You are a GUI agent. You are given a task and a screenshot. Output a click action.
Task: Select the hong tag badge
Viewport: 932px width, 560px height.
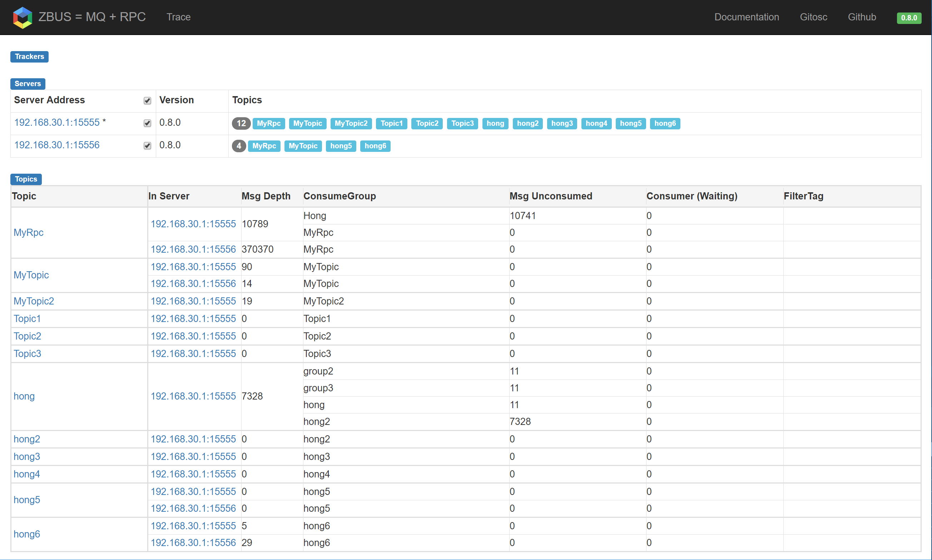(495, 123)
